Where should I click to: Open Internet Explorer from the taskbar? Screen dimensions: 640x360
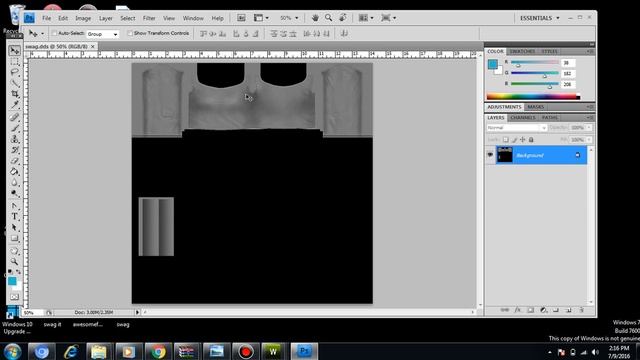[71, 351]
